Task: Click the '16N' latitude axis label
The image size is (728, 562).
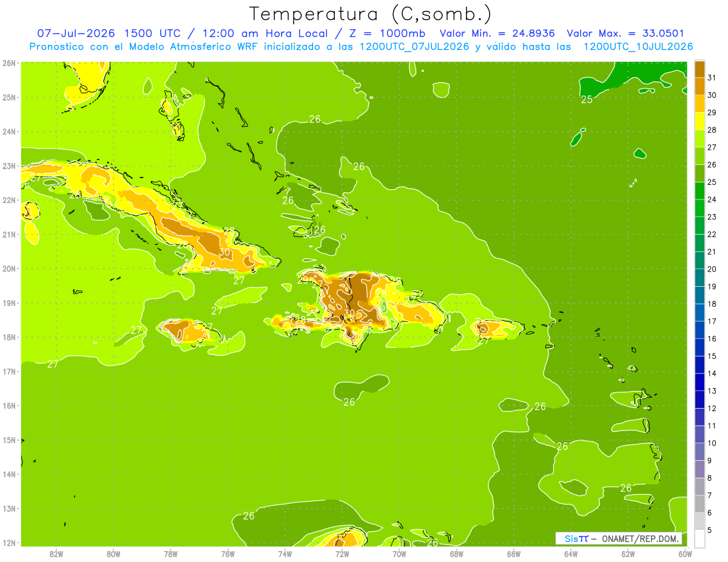Action: pos(8,406)
